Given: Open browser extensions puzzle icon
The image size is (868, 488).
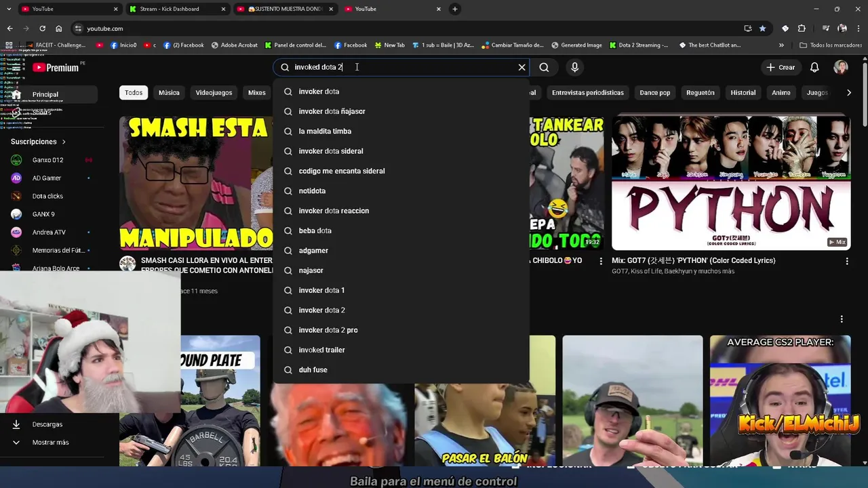Looking at the screenshot, I should point(802,28).
